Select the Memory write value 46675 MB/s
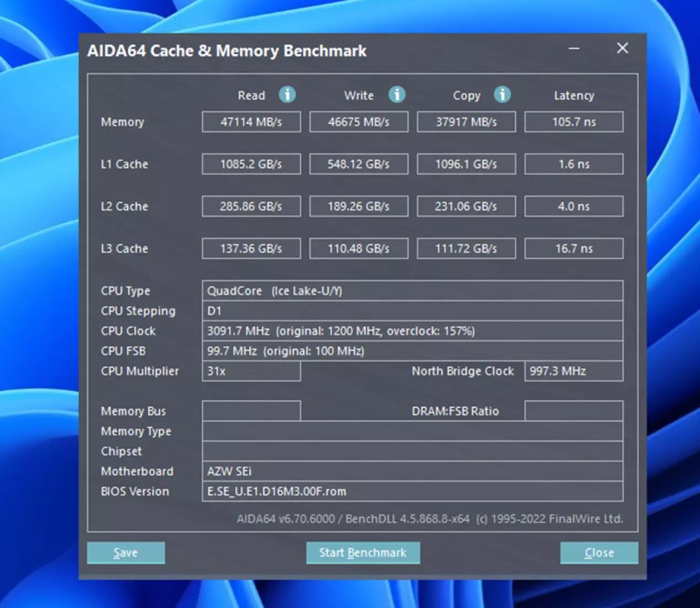Screen dimensions: 700x608 tap(359, 122)
